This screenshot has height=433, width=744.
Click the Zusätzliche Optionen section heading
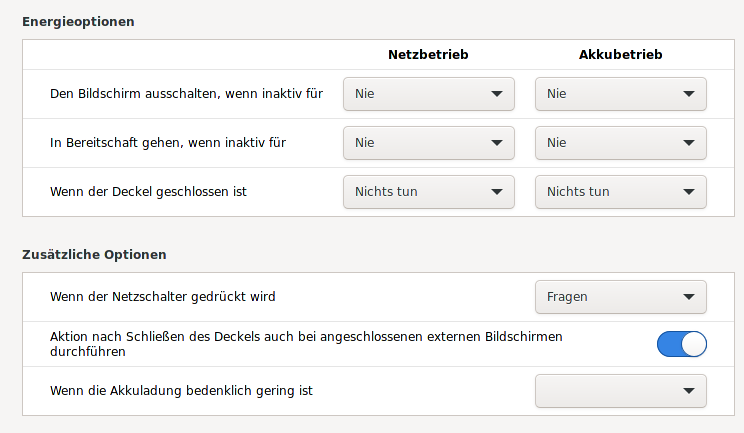point(94,255)
